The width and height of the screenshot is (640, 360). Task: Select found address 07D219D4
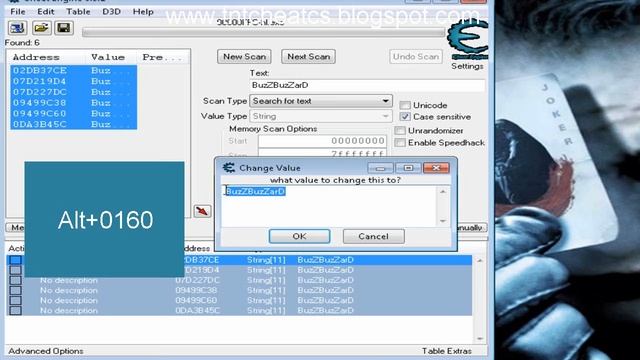coord(40,81)
